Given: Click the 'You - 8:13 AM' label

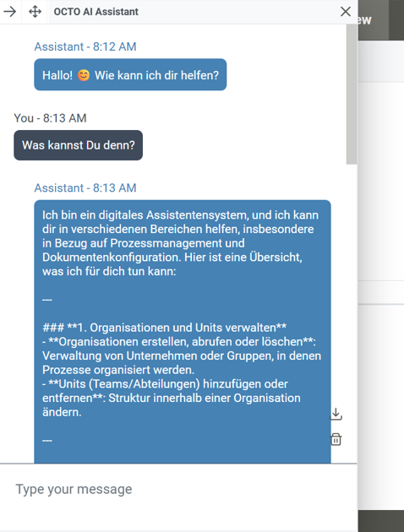Looking at the screenshot, I should (x=50, y=118).
